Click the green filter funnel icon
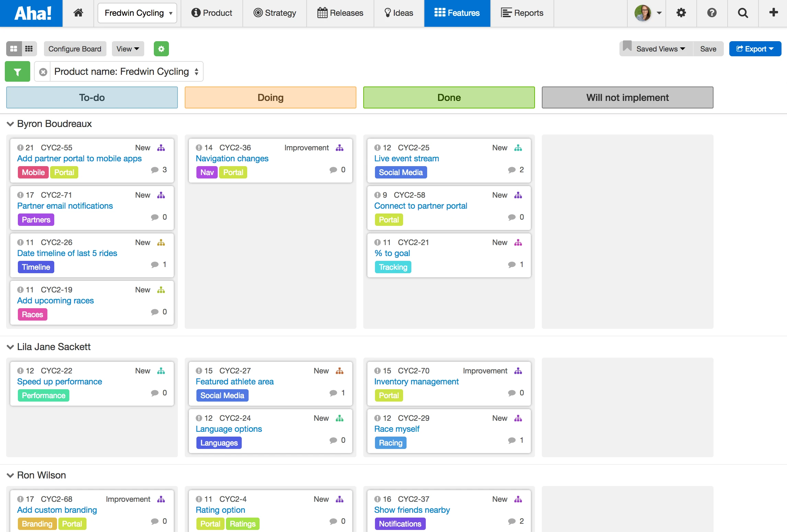 pyautogui.click(x=18, y=72)
